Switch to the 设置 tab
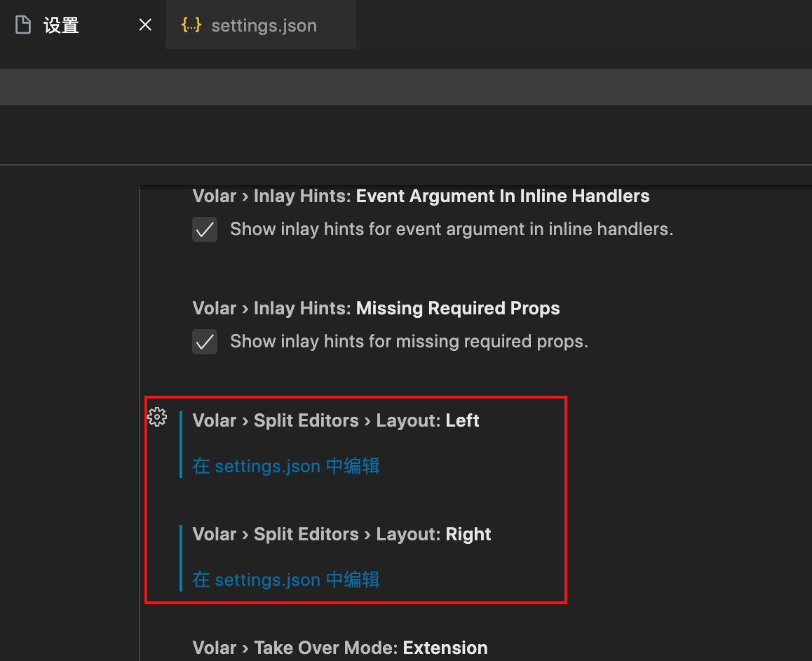 (83, 25)
